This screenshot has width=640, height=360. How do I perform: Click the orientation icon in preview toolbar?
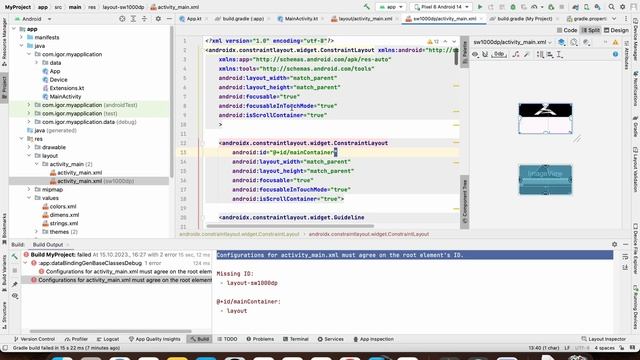574,42
